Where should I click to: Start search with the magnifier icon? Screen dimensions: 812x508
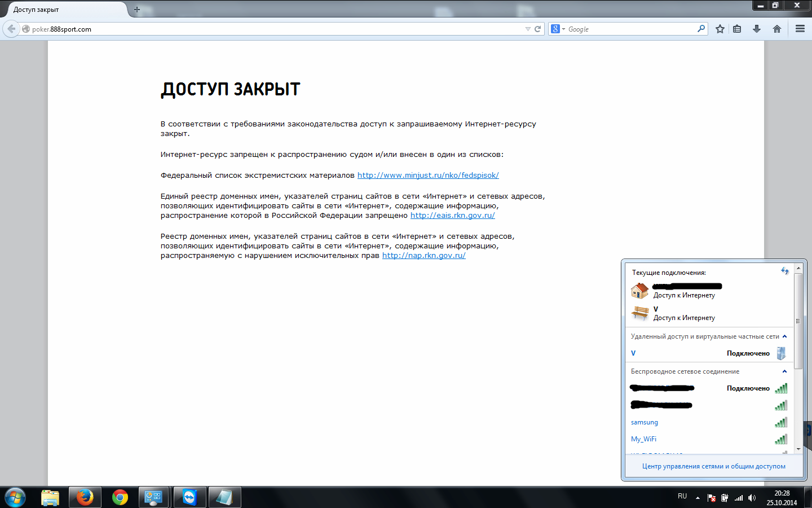tap(701, 29)
